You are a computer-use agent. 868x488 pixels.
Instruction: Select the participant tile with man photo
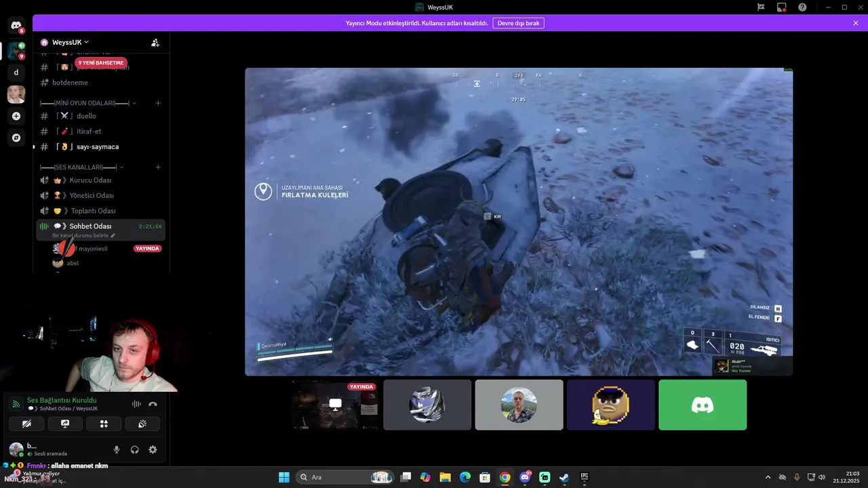[x=519, y=405]
